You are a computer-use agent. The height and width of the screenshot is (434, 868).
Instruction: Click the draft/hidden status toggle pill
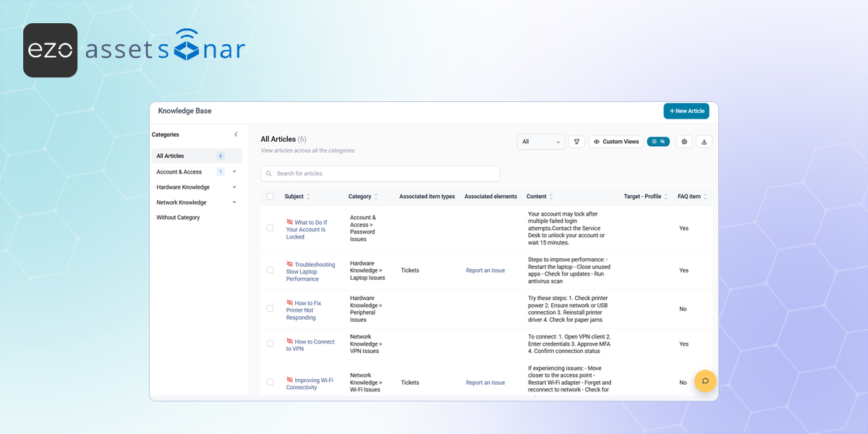(658, 142)
